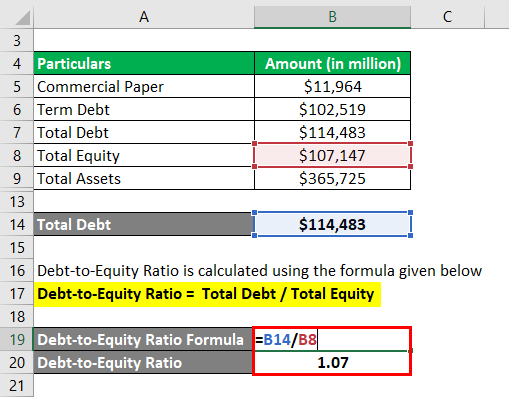The height and width of the screenshot is (397, 509).
Task: Select row 18 header
Action: point(17,317)
